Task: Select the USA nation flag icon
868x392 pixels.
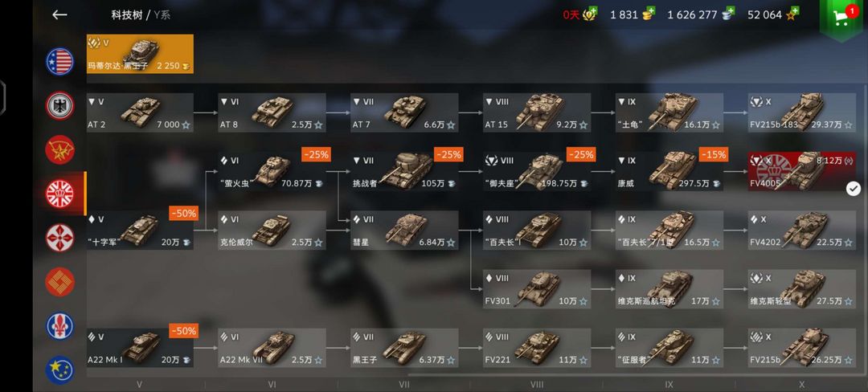Action: [x=59, y=61]
